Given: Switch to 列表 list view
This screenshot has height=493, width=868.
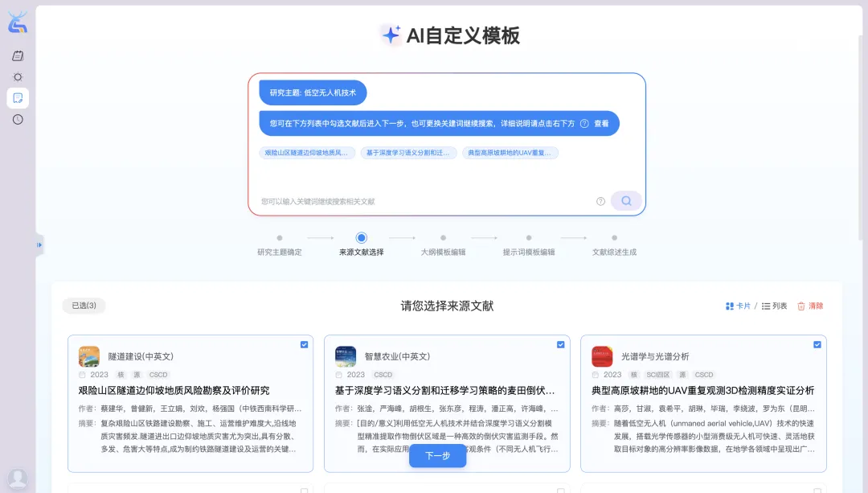Looking at the screenshot, I should [x=775, y=306].
